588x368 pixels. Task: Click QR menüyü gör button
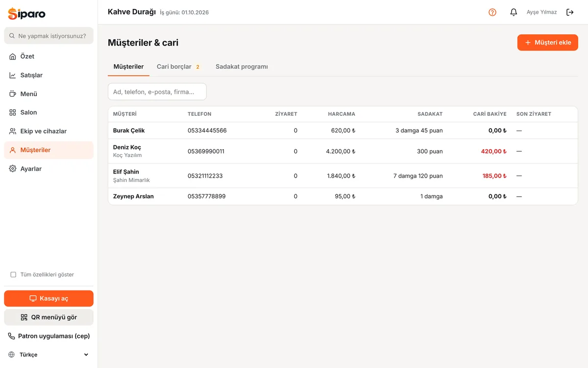(x=49, y=317)
